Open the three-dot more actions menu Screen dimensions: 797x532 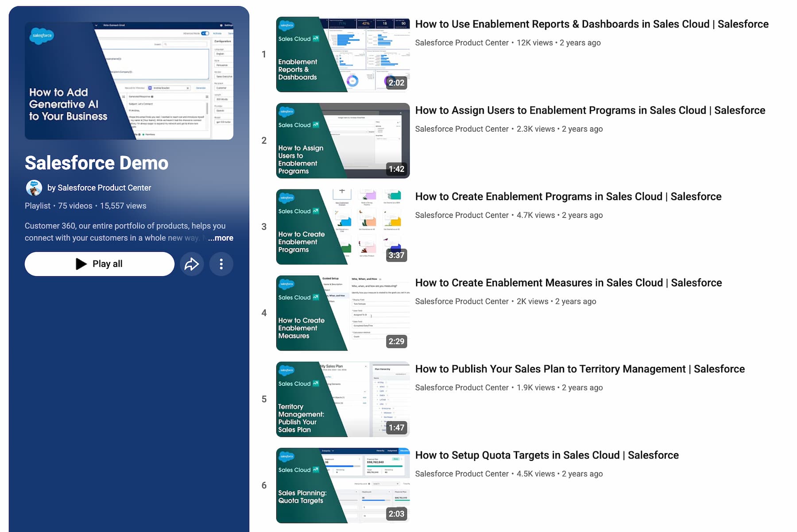tap(221, 264)
